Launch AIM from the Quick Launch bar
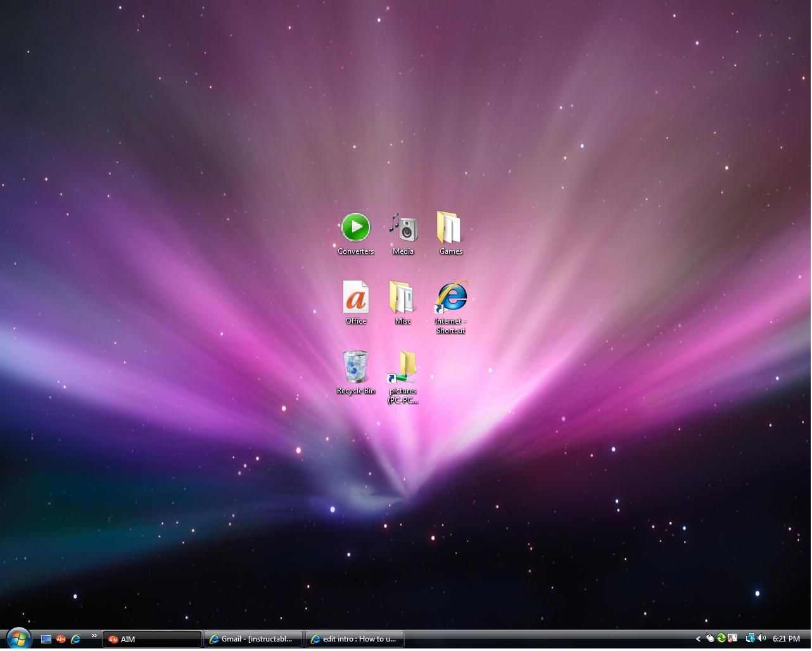Image resolution: width=812 pixels, height=651 pixels. click(61, 639)
